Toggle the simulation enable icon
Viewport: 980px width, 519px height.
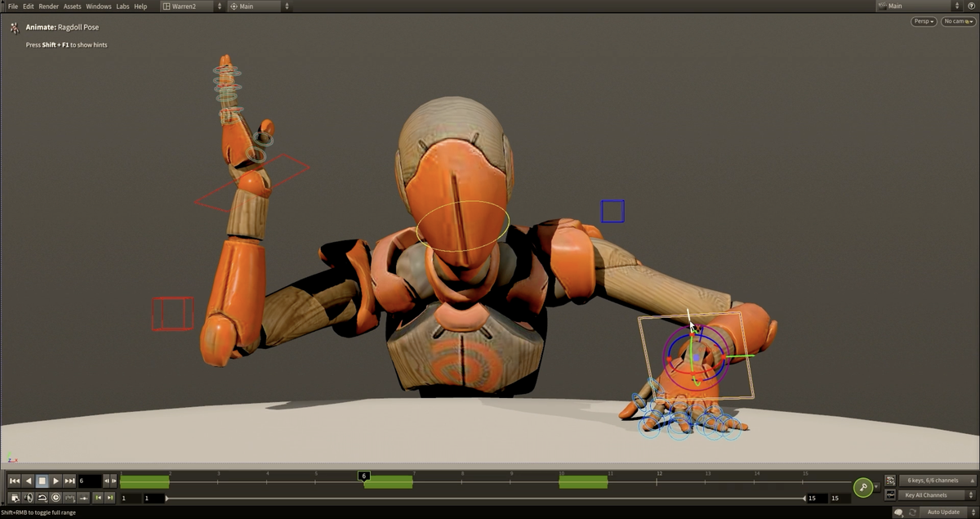pos(42,497)
